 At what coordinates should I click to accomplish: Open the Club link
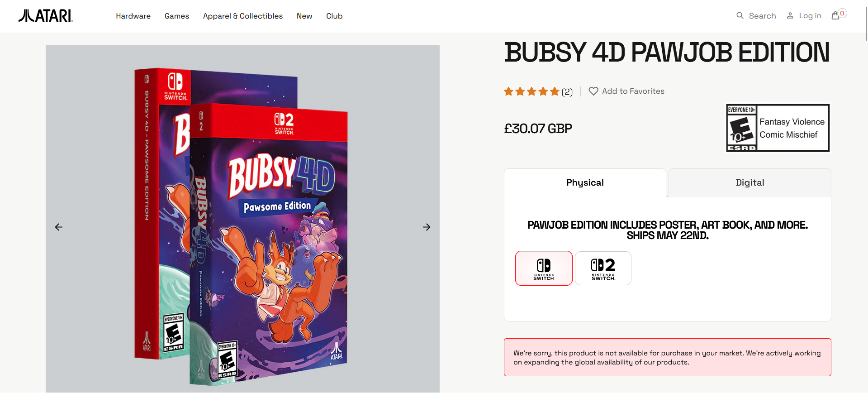334,16
